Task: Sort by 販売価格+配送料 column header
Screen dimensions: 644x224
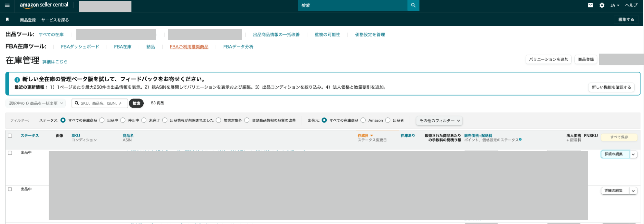Action: point(478,136)
